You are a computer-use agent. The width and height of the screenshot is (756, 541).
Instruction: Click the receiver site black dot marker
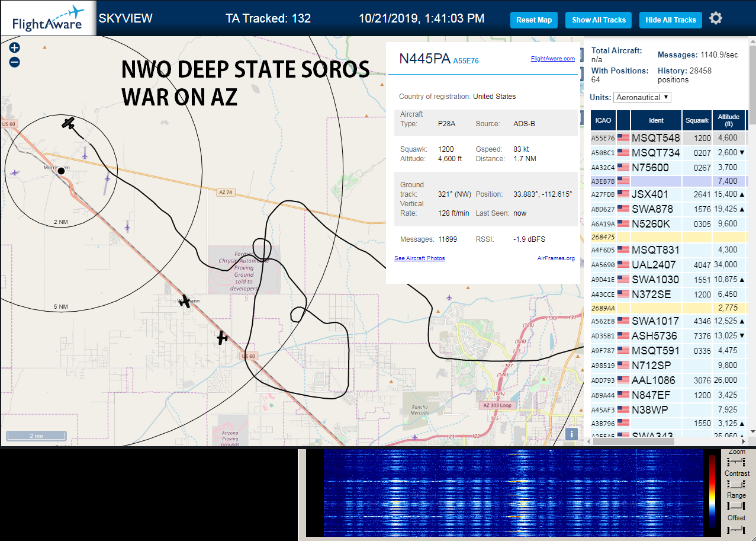tap(61, 171)
